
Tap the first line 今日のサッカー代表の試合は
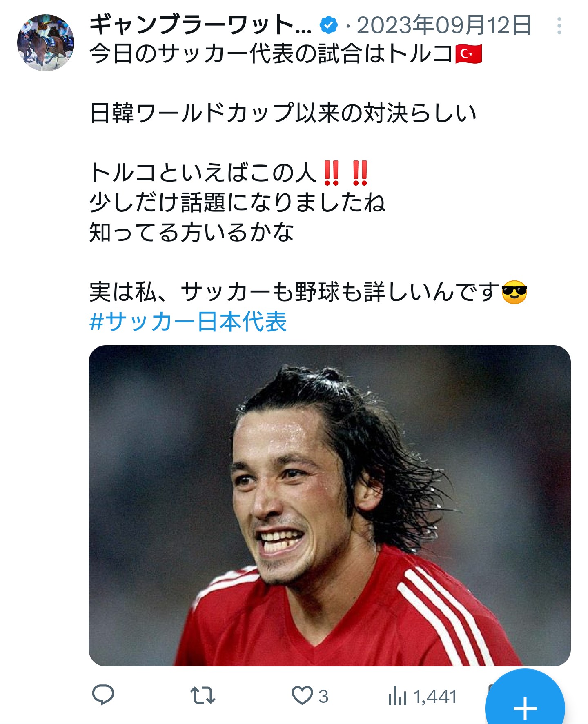tap(237, 54)
